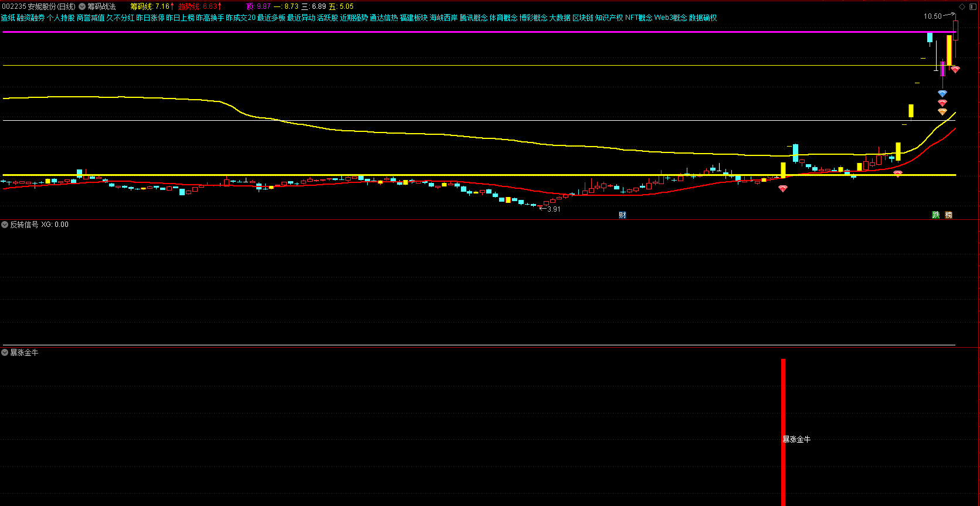Viewport: 980px width, 506px height.
Task: Click the 顶: 9.87 value
Action: click(259, 6)
